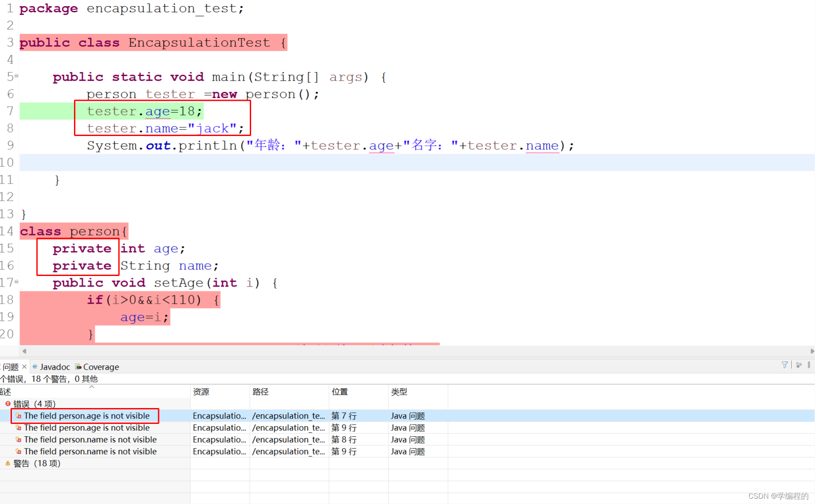Place cursor on tester.age=18 at line 7
Screen dimensions: 815x504
coord(144,111)
